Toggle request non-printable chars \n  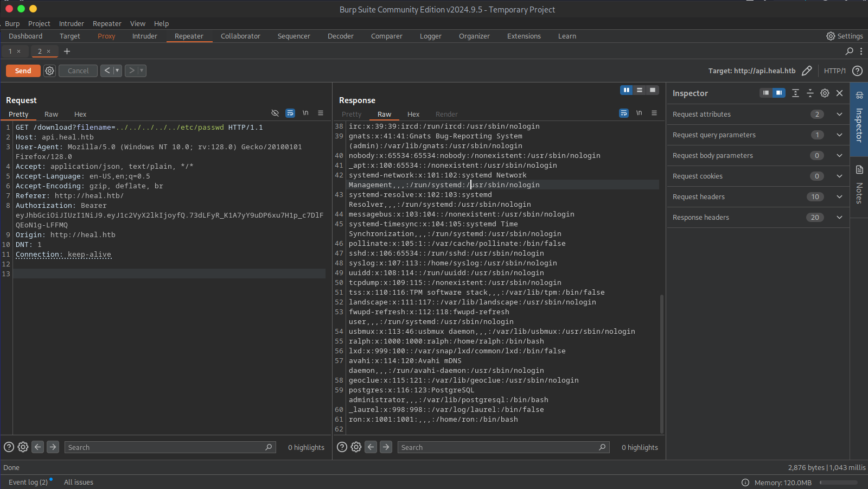click(305, 113)
